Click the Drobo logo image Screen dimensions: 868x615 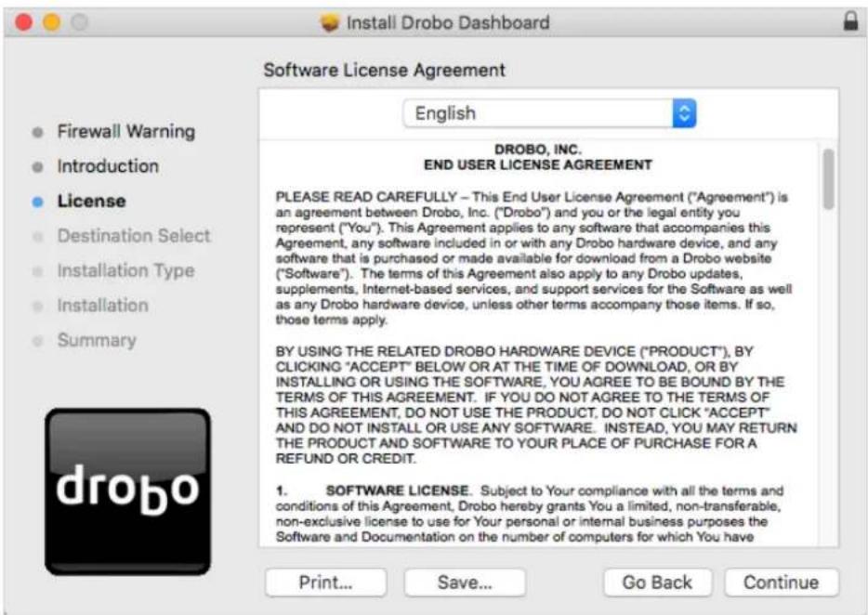[x=128, y=491]
